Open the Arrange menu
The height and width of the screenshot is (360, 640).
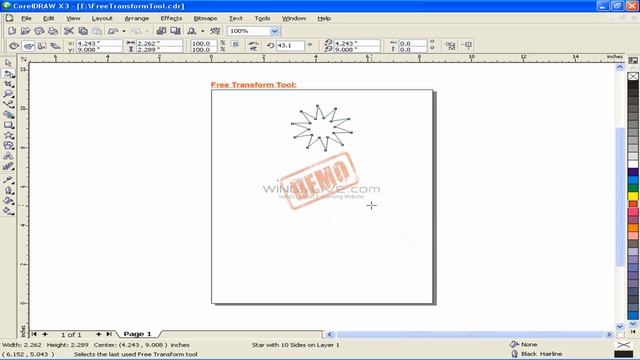pyautogui.click(x=136, y=18)
